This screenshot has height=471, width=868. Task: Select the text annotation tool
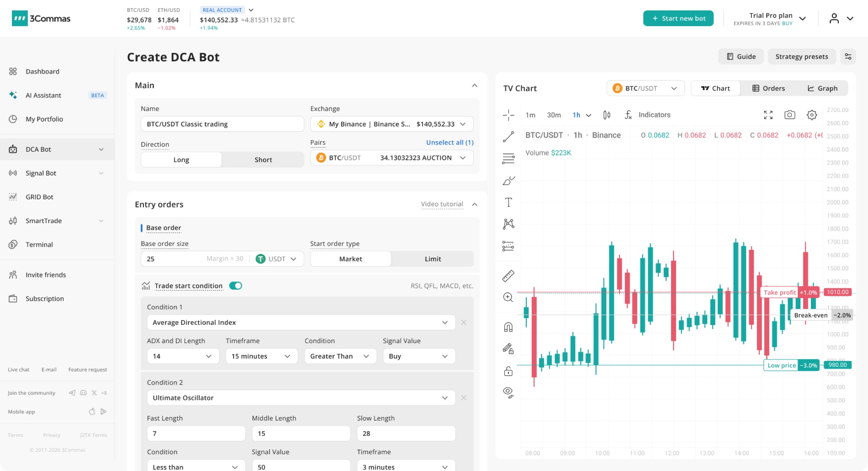(508, 202)
